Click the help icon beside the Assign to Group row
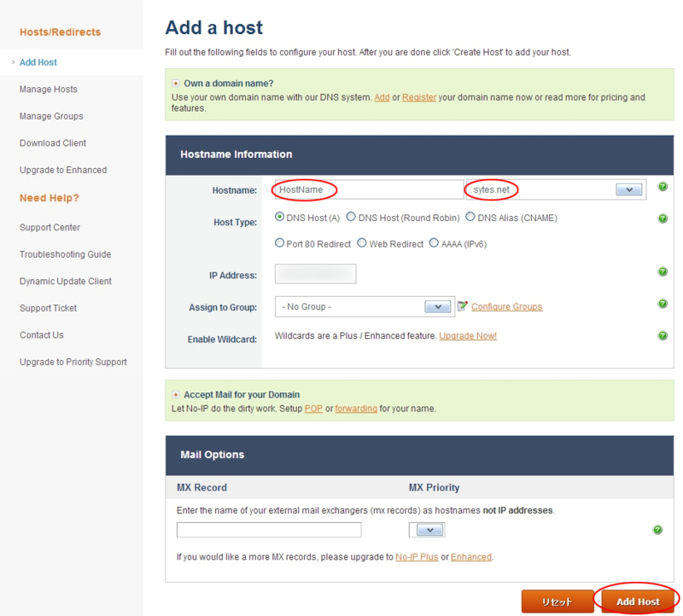683x616 pixels. 663,304
